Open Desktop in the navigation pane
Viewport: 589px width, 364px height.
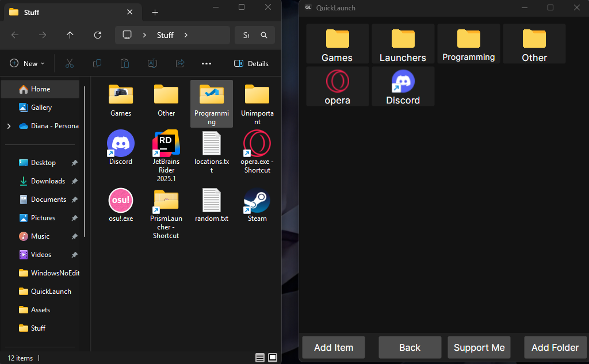click(40, 163)
